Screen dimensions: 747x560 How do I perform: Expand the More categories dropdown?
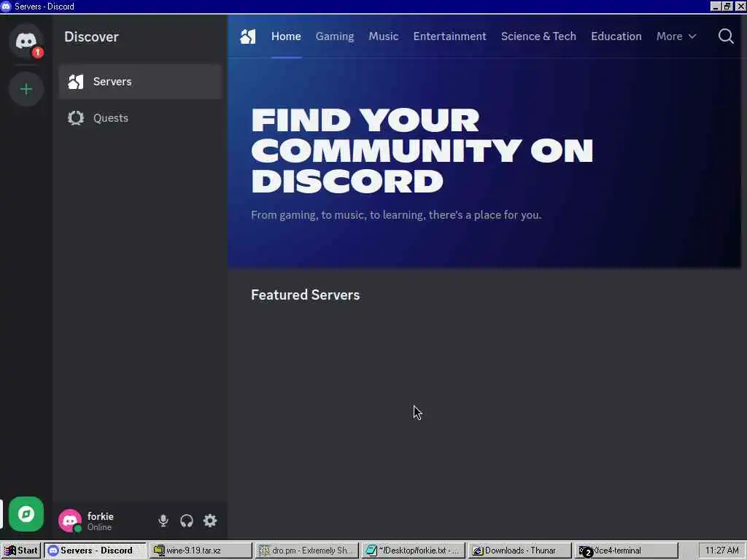676,36
